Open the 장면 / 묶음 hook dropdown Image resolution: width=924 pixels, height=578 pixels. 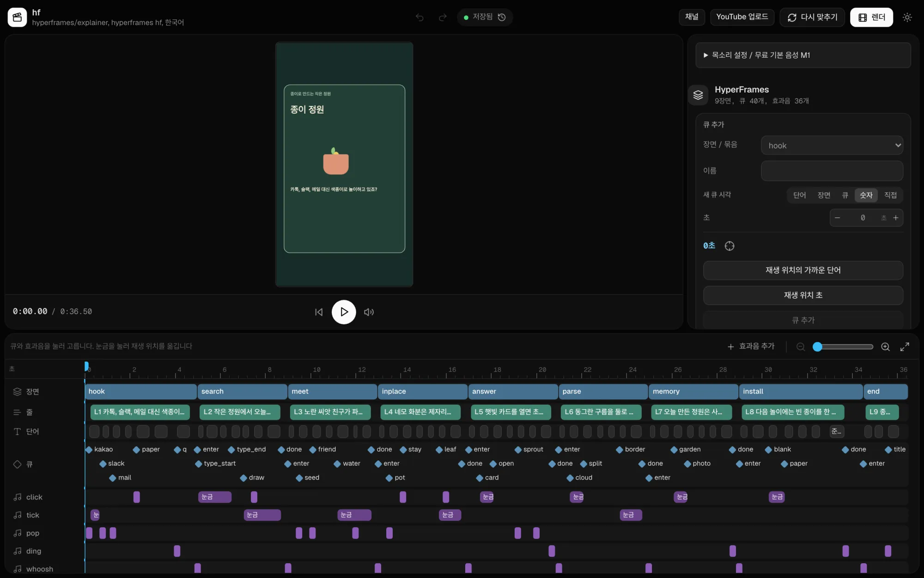pyautogui.click(x=832, y=145)
